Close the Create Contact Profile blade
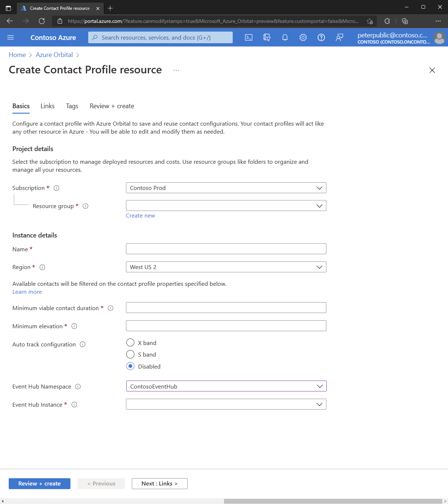Screen dimensions: 448x504 [432, 70]
